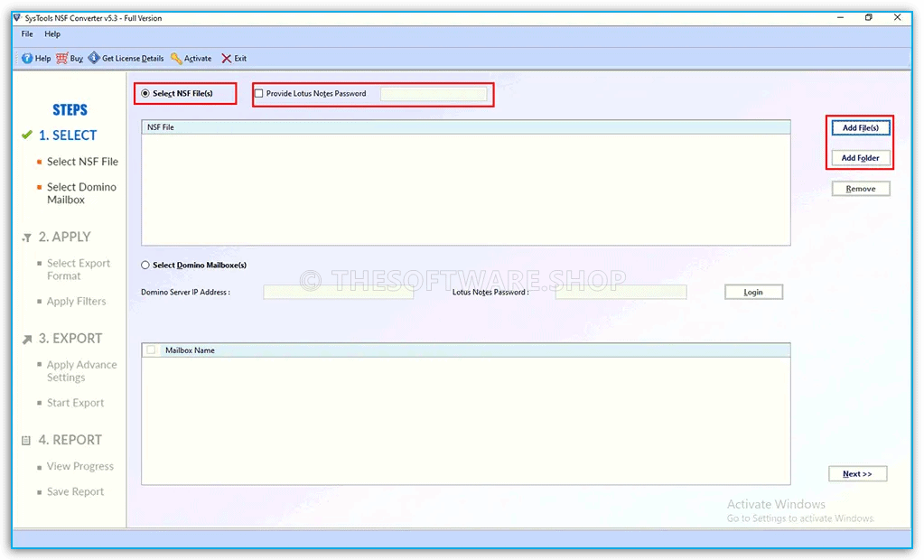
Task: Click Select NSF File step in sidebar
Action: (x=82, y=162)
